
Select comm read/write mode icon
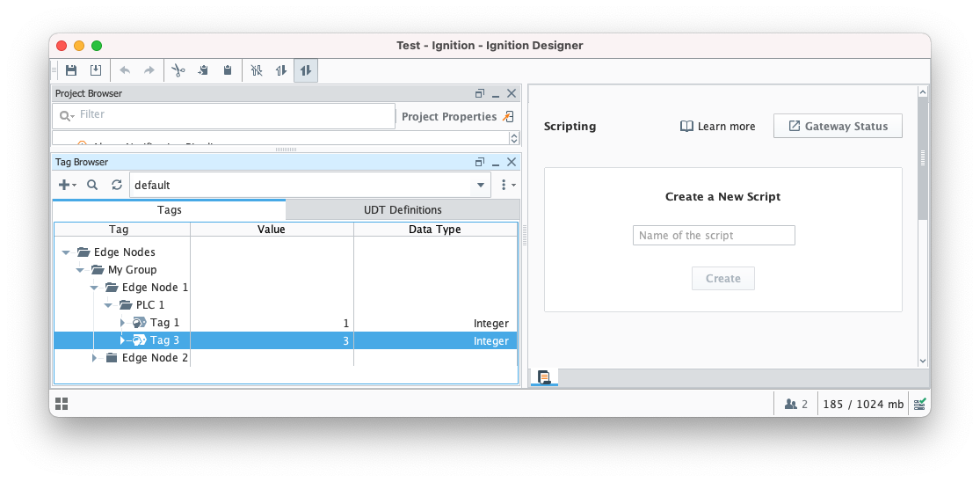pyautogui.click(x=306, y=70)
